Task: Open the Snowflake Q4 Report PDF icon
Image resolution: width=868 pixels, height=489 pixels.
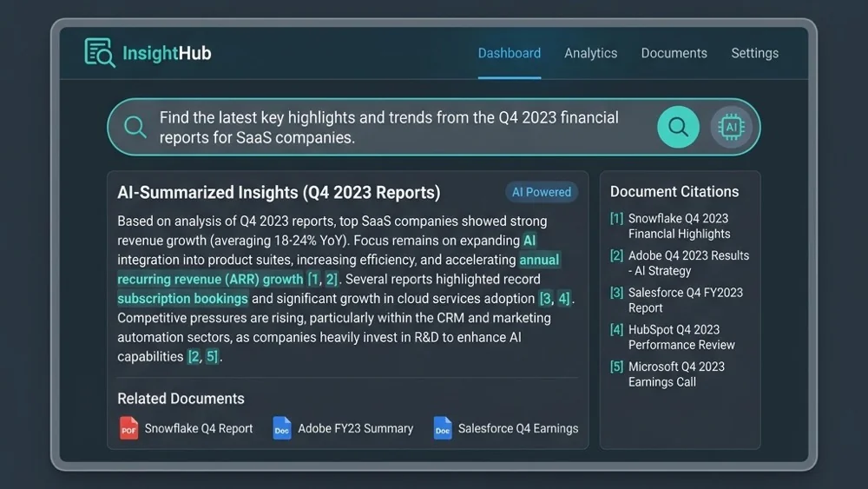Action: pos(128,428)
